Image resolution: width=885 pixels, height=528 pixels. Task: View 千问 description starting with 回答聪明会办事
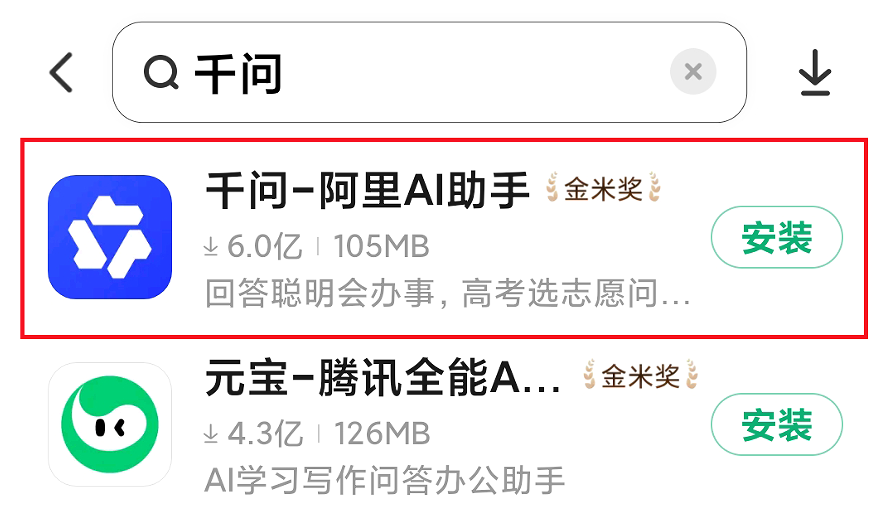point(448,293)
